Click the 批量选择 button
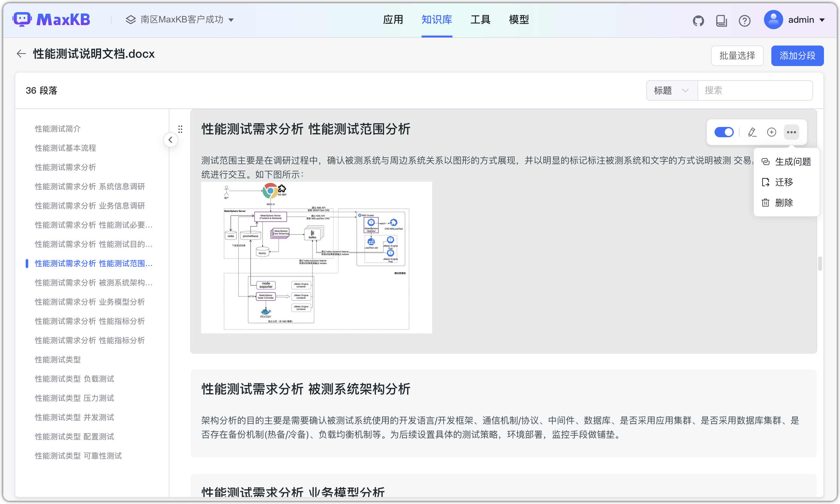Viewport: 840px width, 504px height. click(x=737, y=56)
